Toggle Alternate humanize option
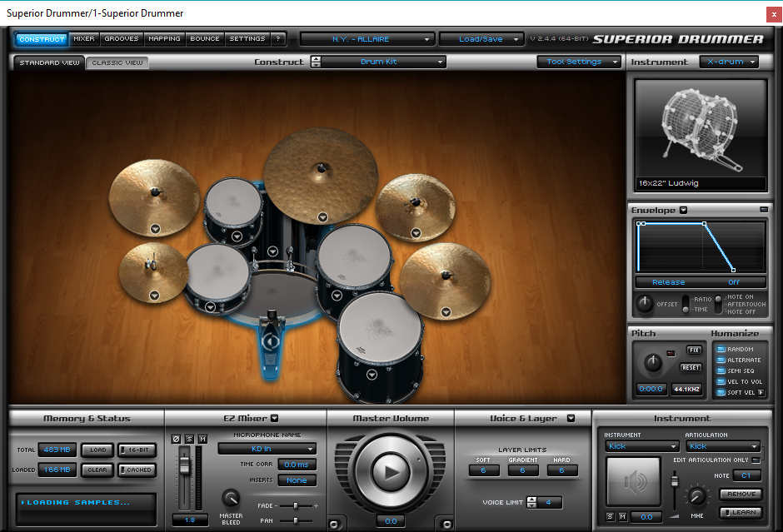Viewport: 783px width, 532px height. pyautogui.click(x=721, y=360)
